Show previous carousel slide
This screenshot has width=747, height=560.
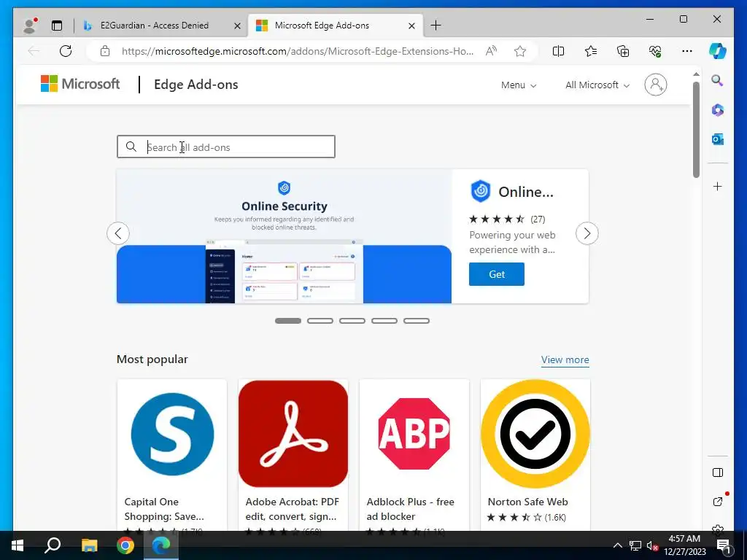tap(118, 233)
